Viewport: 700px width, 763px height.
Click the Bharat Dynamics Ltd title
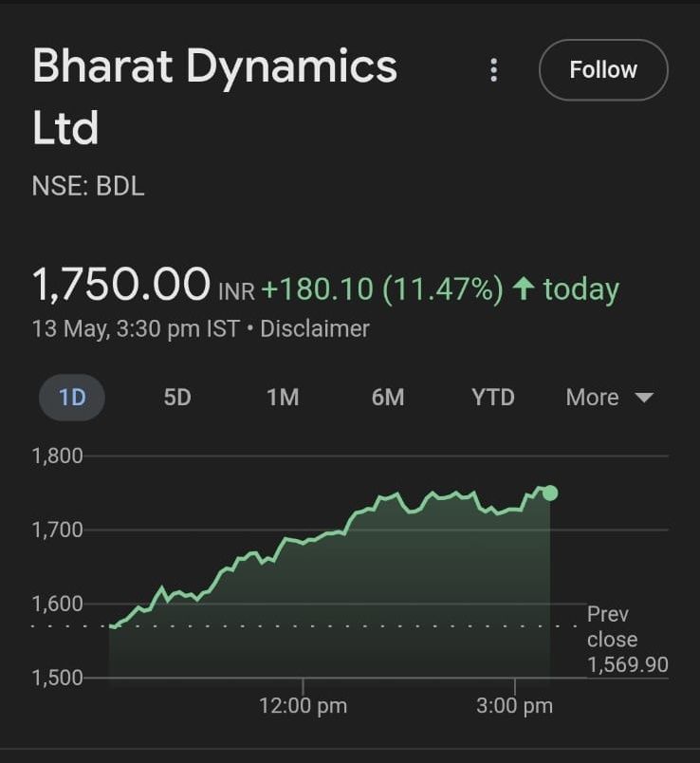[x=214, y=96]
